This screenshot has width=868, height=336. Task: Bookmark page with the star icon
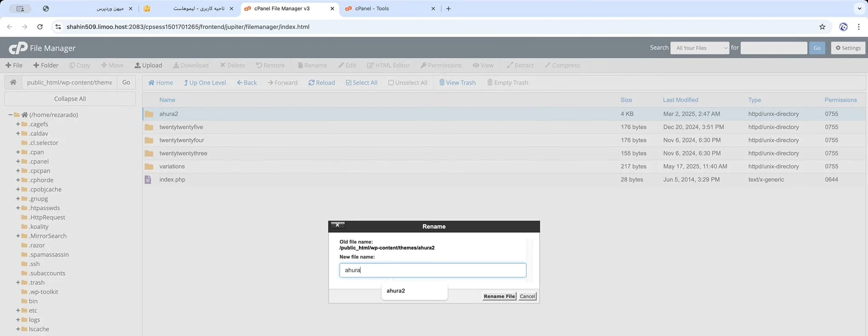point(822,27)
